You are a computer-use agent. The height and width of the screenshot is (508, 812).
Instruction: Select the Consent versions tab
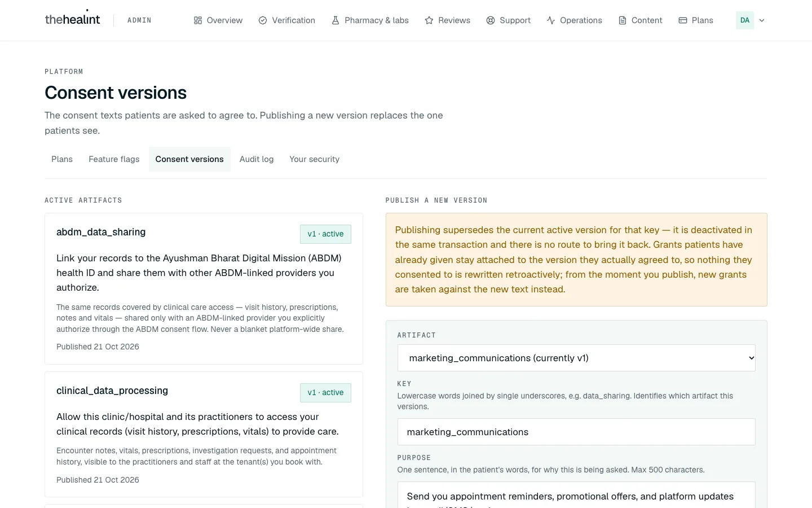coord(189,159)
